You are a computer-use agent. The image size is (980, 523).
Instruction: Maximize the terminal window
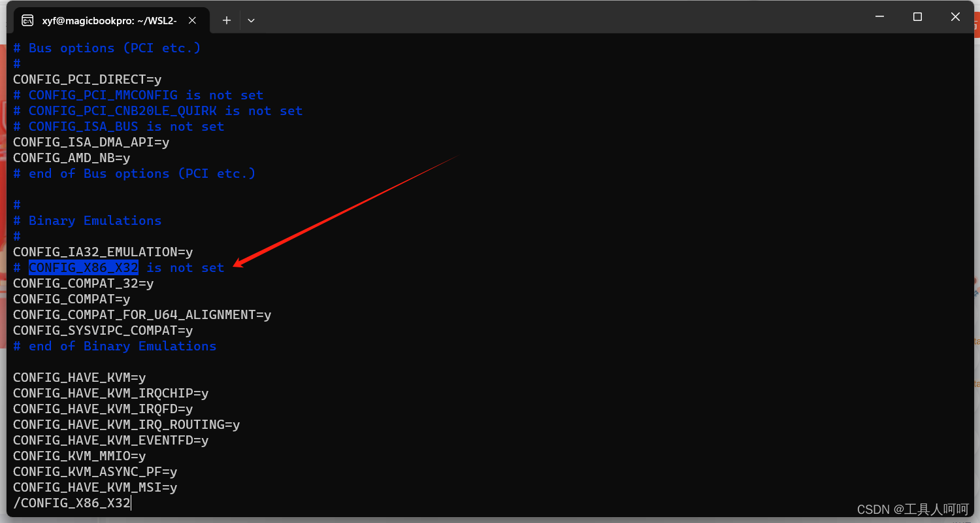917,17
